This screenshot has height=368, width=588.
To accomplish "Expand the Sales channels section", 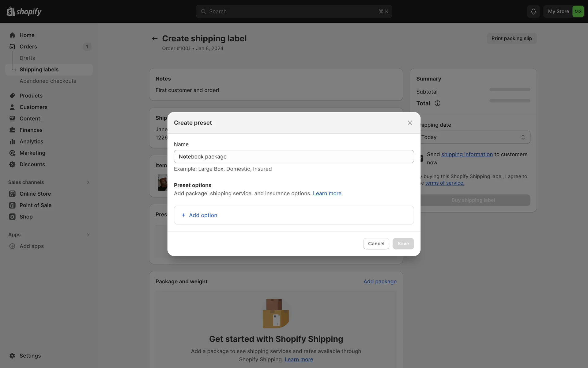I will tap(88, 182).
